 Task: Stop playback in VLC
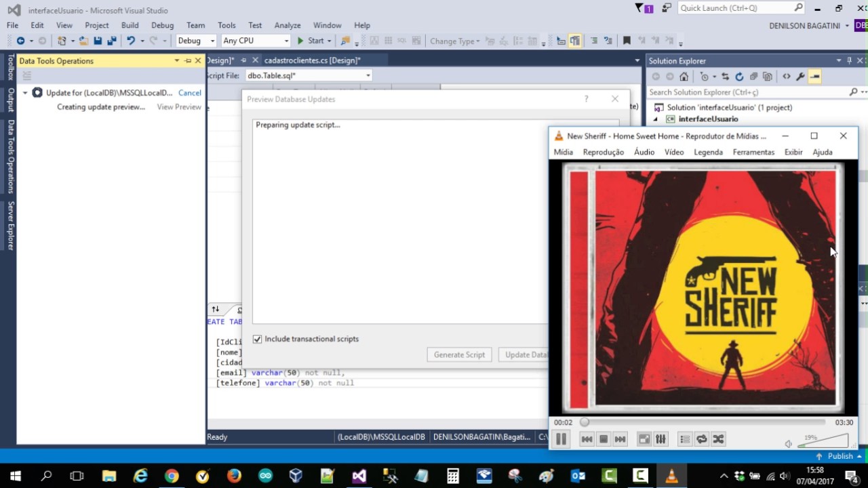tap(604, 439)
